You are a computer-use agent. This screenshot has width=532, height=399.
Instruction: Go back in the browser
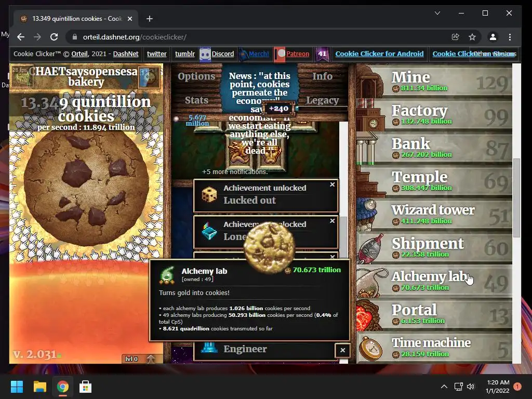point(21,37)
